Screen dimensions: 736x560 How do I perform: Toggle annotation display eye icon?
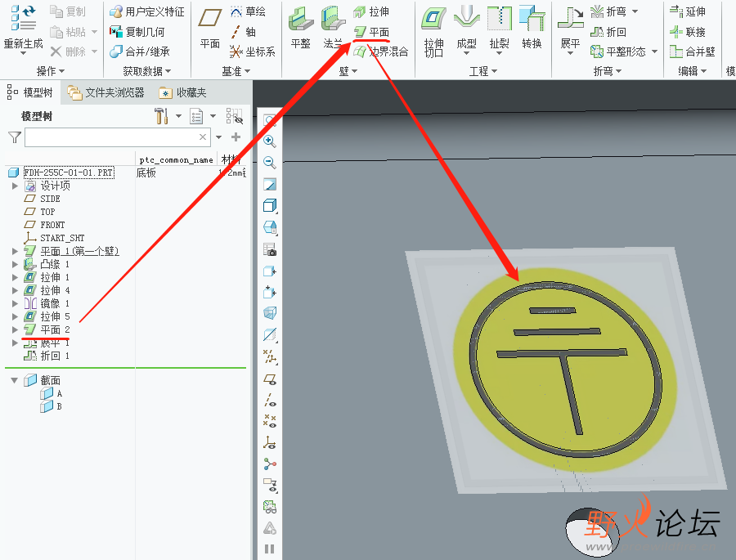(x=269, y=486)
